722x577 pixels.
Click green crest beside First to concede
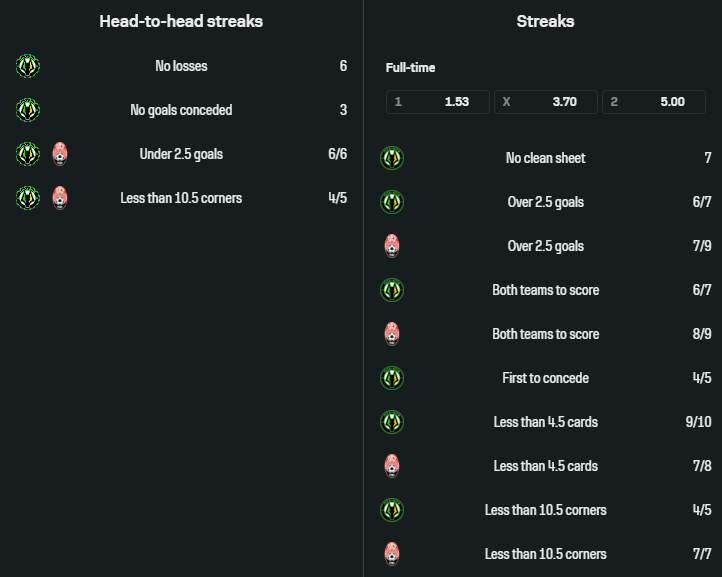(392, 378)
